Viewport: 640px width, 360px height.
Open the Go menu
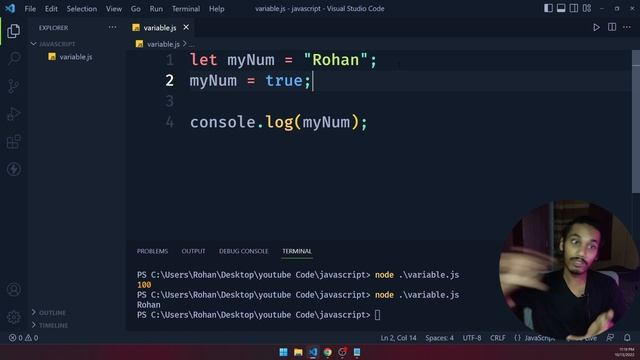(x=136, y=9)
